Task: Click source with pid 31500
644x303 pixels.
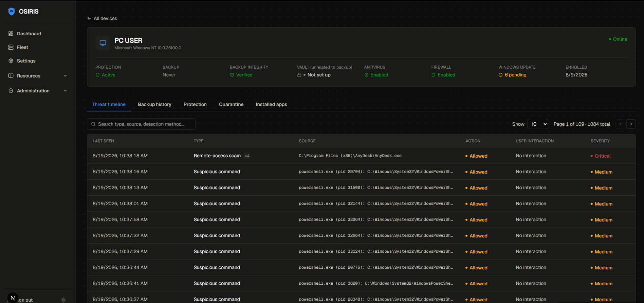Action: 376,188
